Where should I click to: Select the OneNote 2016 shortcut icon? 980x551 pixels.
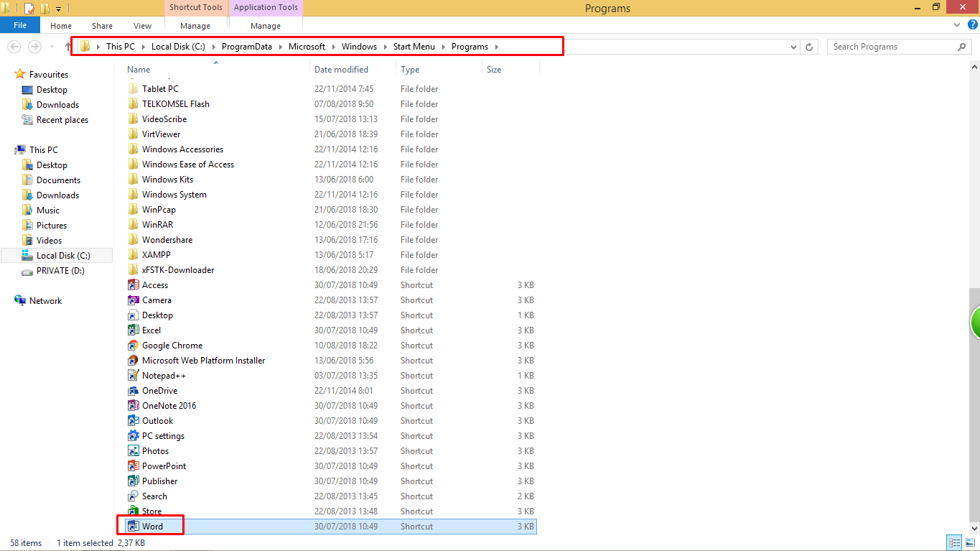(x=133, y=406)
